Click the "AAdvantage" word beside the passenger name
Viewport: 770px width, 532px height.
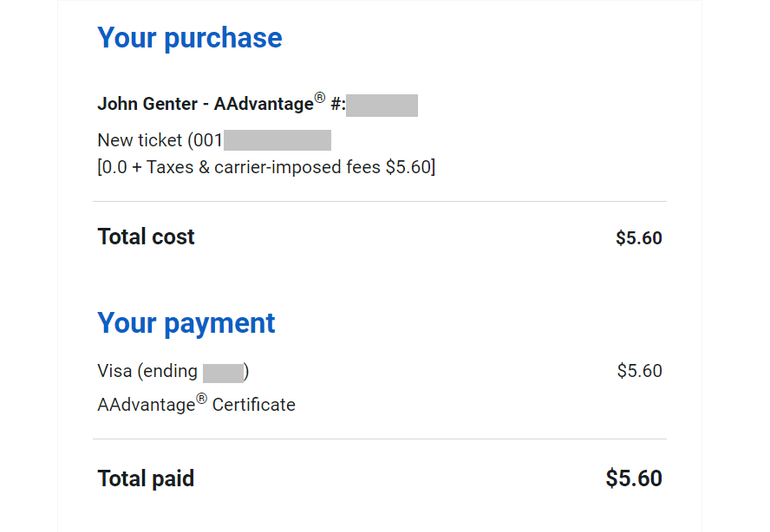[x=263, y=104]
